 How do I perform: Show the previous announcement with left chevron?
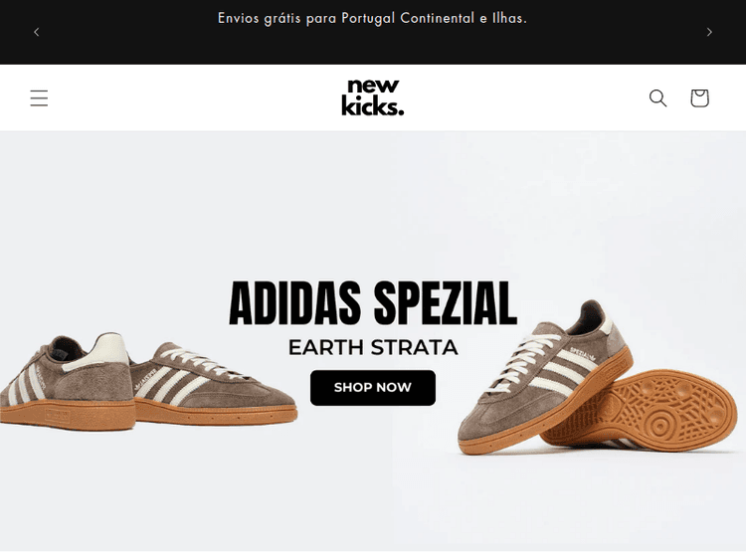click(x=37, y=32)
